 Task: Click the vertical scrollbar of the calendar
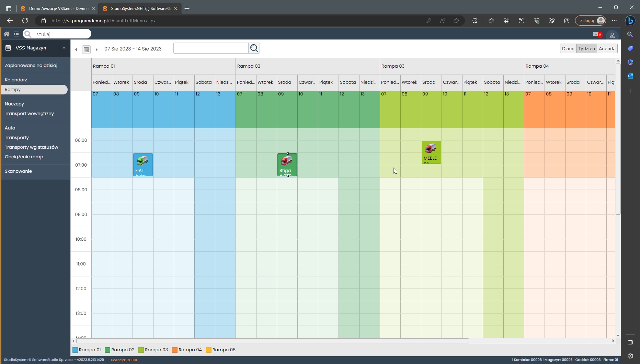point(618,139)
